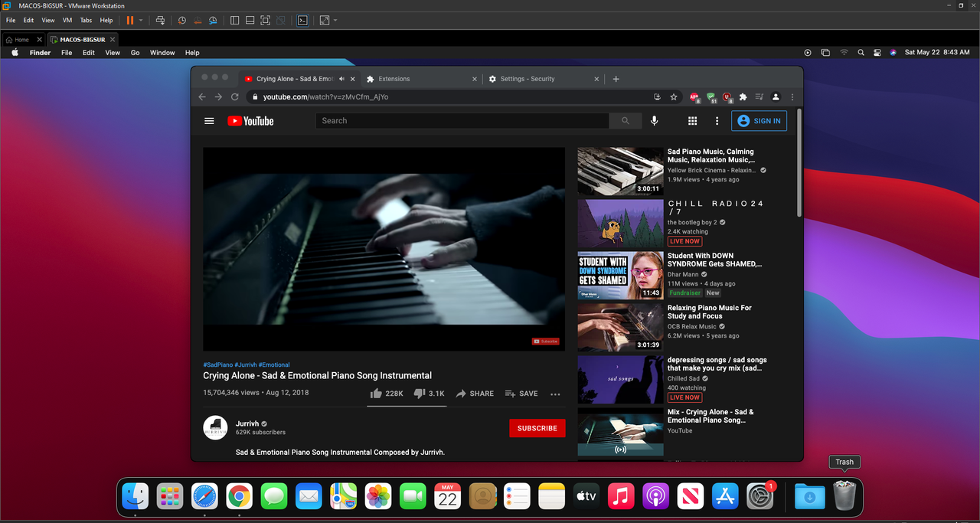Image resolution: width=980 pixels, height=523 pixels.
Task: Click the YouTube search magnifier button
Action: 626,121
